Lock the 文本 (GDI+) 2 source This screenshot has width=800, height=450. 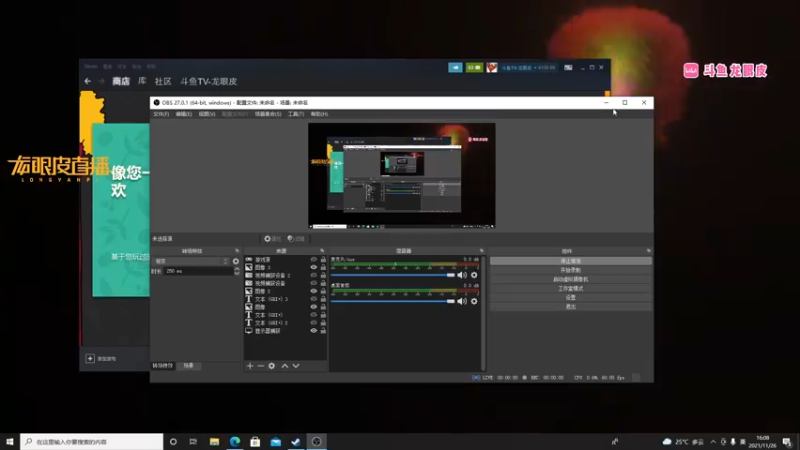point(323,322)
